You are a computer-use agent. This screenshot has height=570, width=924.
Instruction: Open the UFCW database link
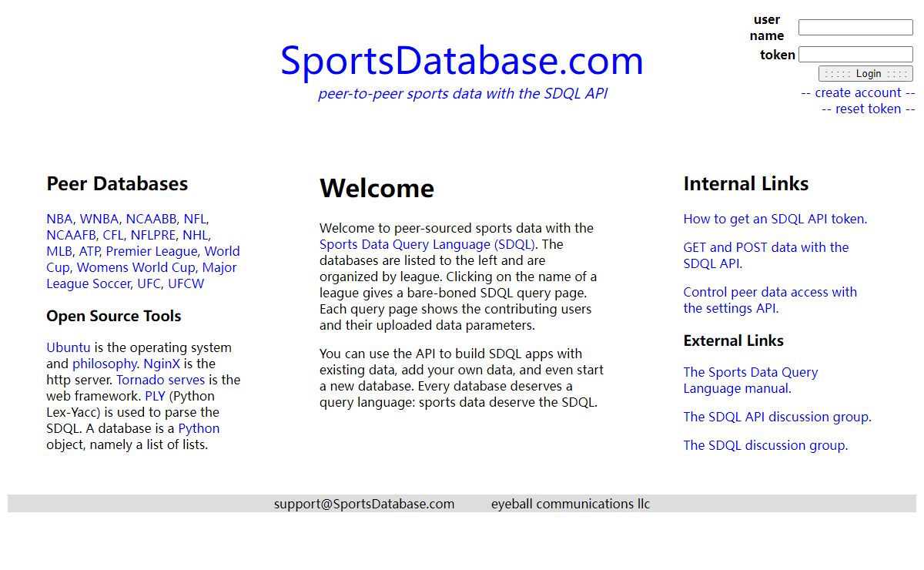coord(186,283)
